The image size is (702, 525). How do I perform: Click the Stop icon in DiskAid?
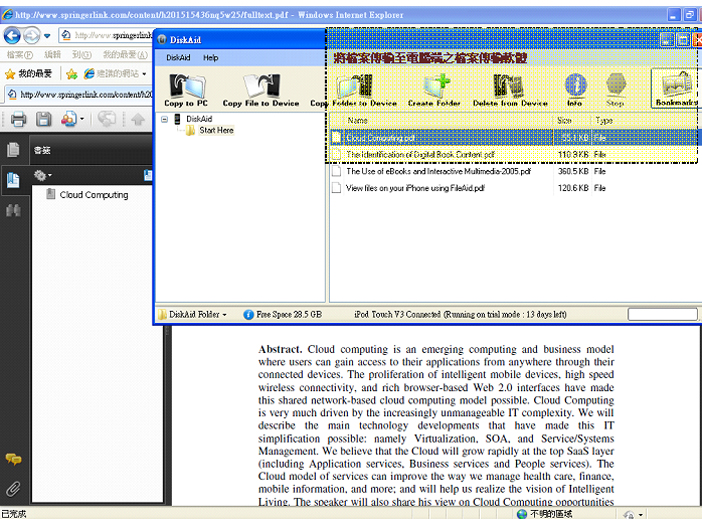tap(616, 90)
